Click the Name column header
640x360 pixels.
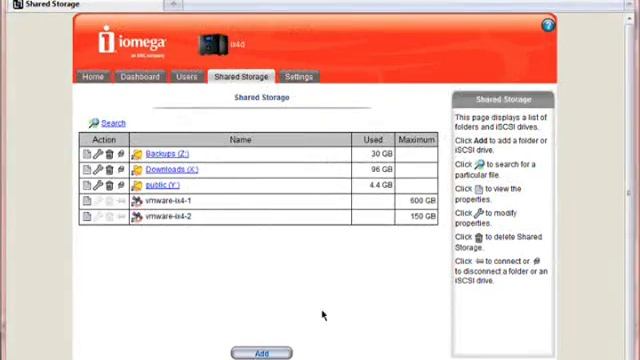[240, 140]
